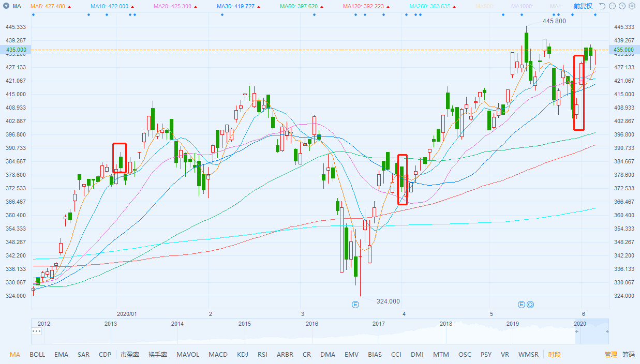Screen dimensions: 640x364
Task: Click the 时段 button
Action: pos(555,355)
